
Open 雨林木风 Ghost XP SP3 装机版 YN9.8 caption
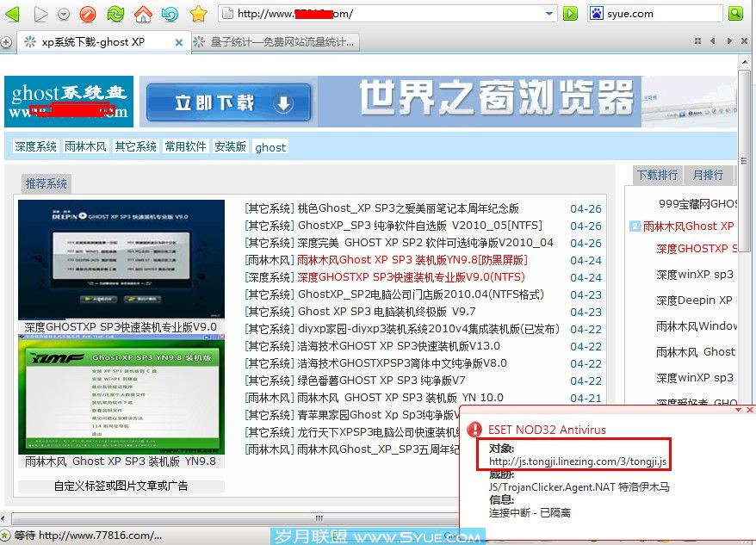(121, 461)
